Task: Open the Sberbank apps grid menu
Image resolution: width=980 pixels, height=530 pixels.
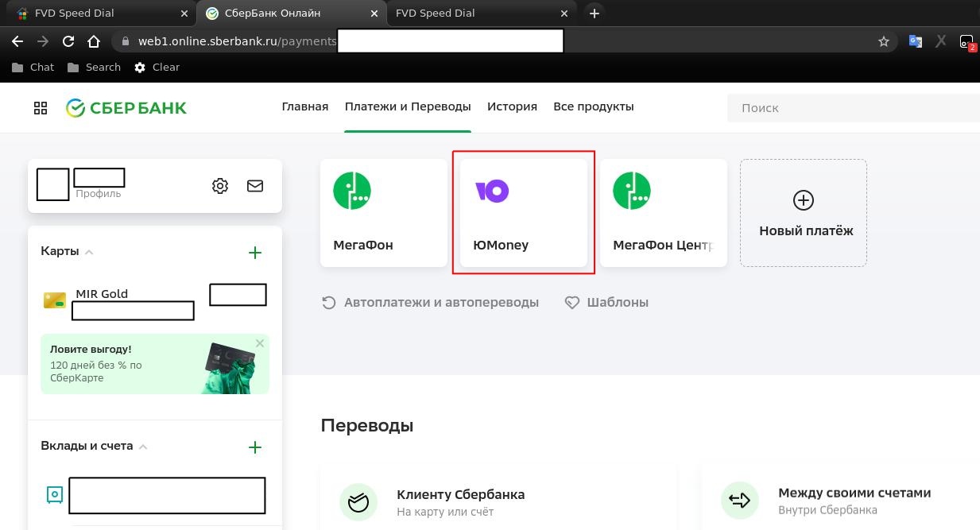Action: (x=40, y=107)
